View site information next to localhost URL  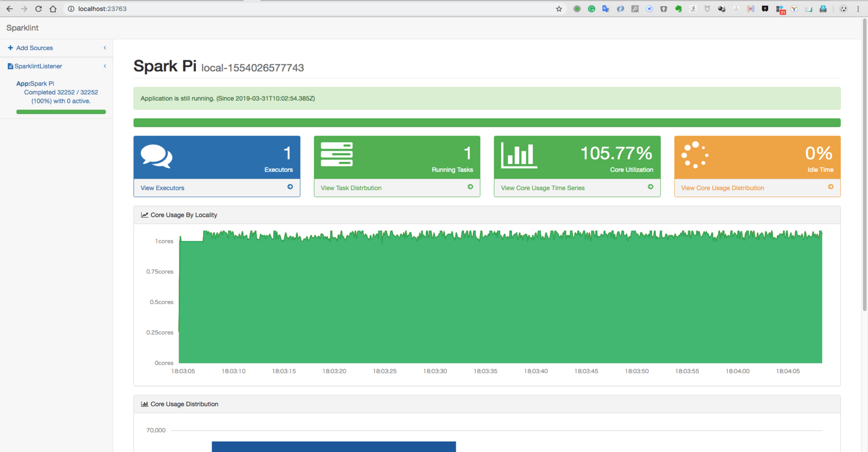71,9
